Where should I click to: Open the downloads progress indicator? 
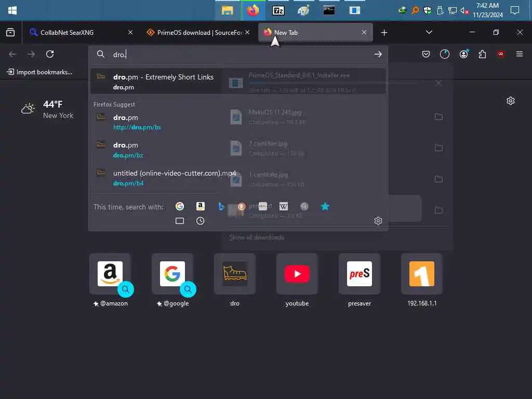[445, 54]
